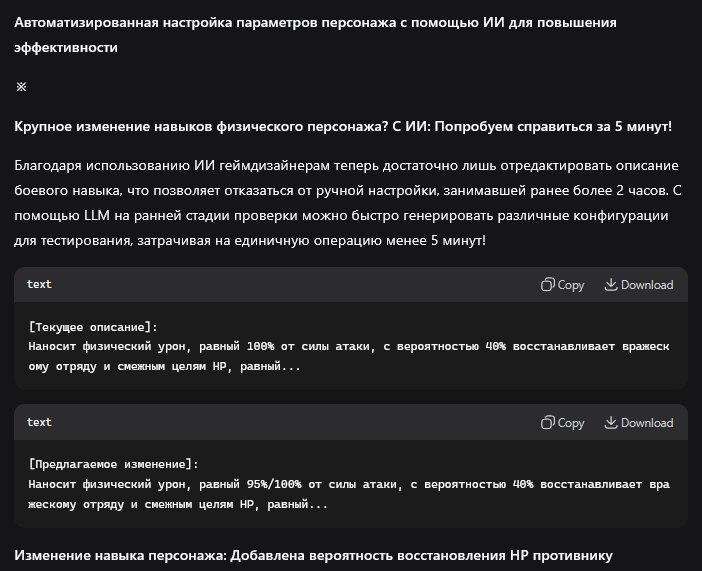
Task: Select the Copy label above Текущее описание
Action: click(571, 285)
